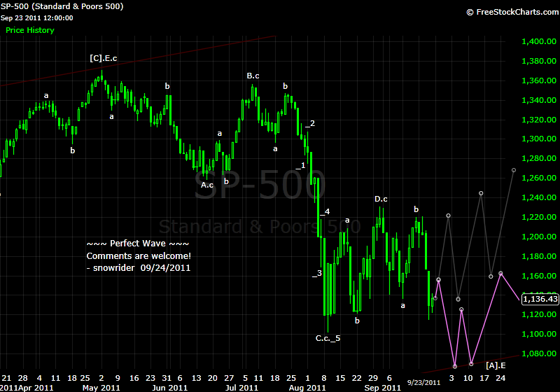Pick the 1,260.00 value on price axis
This screenshot has width=560, height=392.
[539, 178]
